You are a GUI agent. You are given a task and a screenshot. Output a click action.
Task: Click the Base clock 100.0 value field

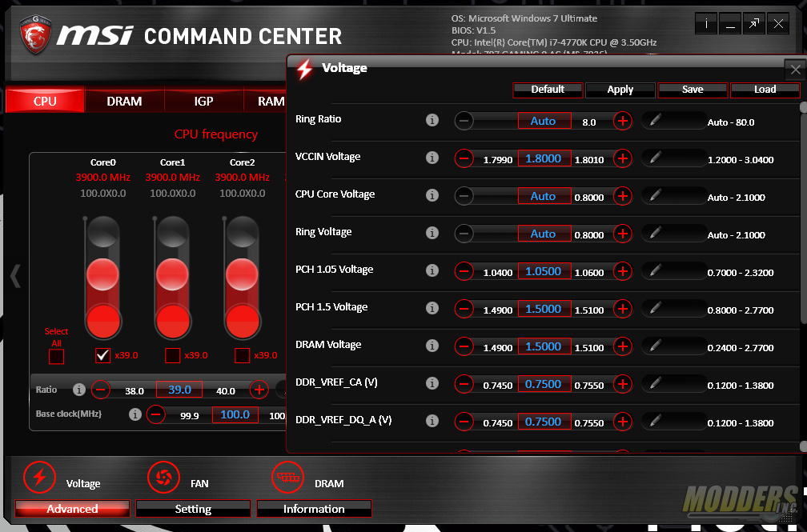(x=235, y=414)
